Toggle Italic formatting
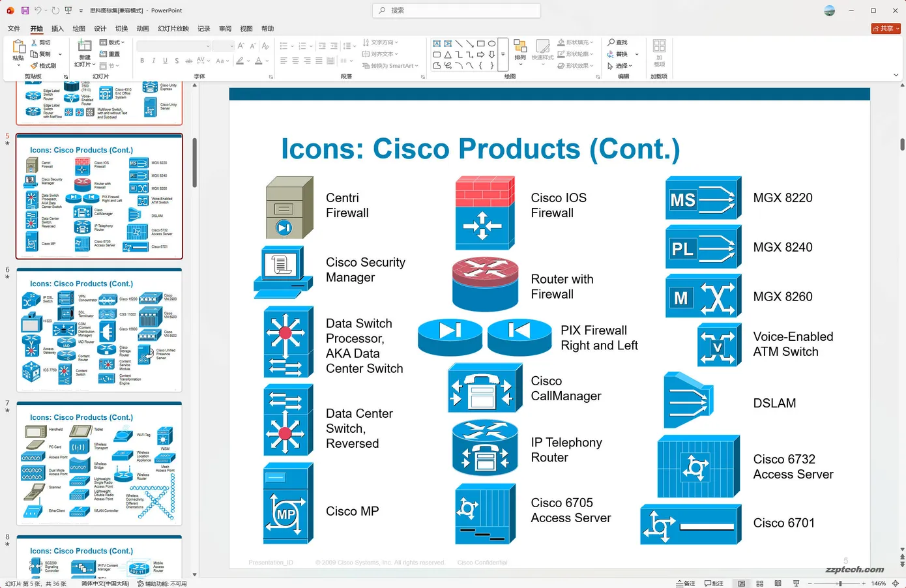Viewport: 906px width, 588px height. click(x=154, y=61)
